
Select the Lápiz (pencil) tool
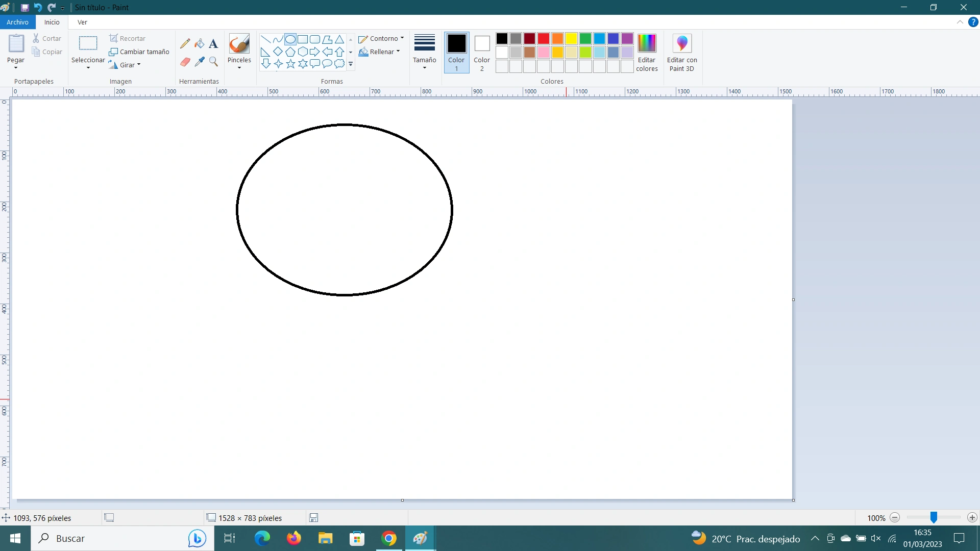coord(185,43)
